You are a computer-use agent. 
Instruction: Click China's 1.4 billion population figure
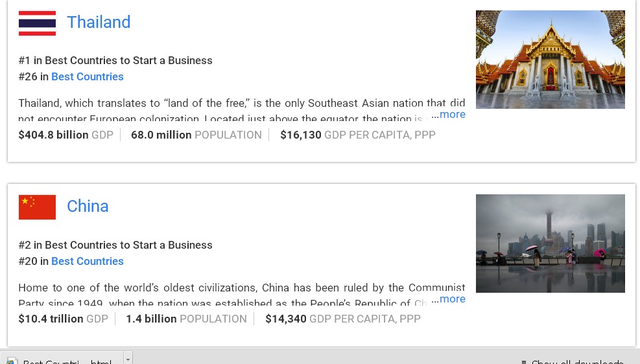tap(151, 319)
